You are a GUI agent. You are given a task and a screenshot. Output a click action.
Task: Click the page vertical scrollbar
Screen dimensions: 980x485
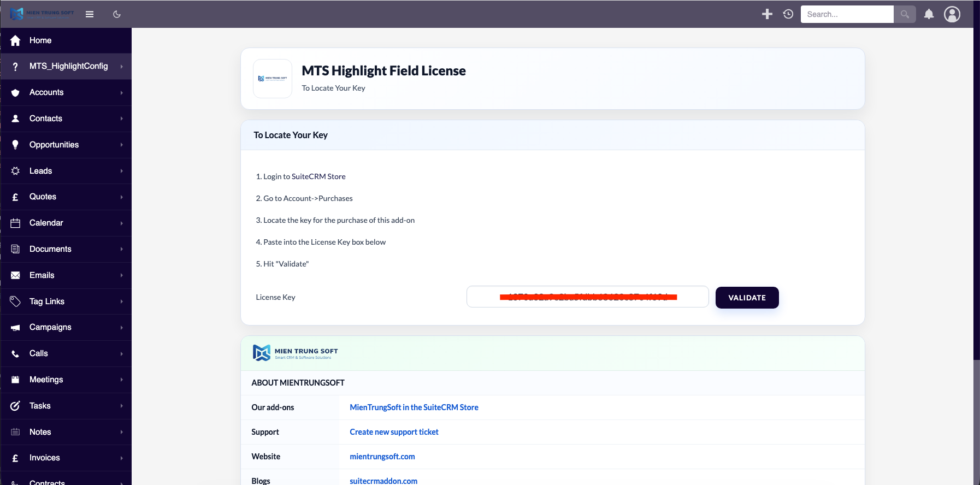point(977,422)
